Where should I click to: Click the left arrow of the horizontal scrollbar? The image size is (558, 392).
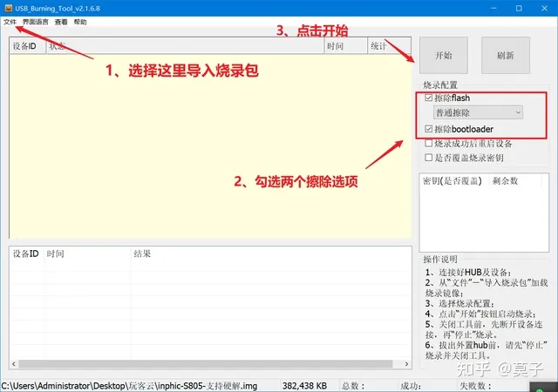[14, 363]
